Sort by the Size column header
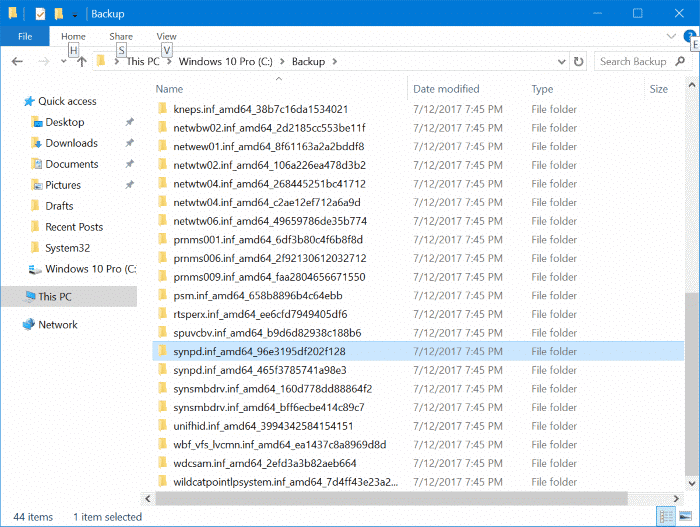The height and width of the screenshot is (527, 700). pos(658,89)
